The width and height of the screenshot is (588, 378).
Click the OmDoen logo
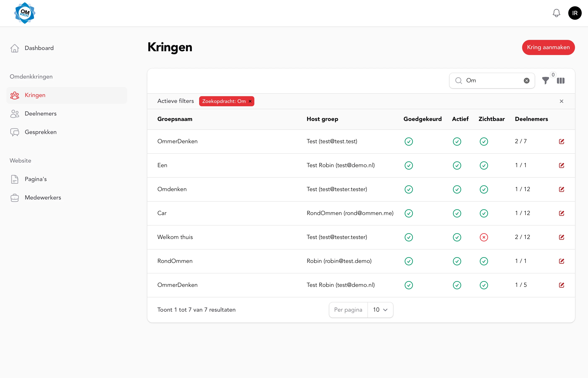click(x=25, y=13)
